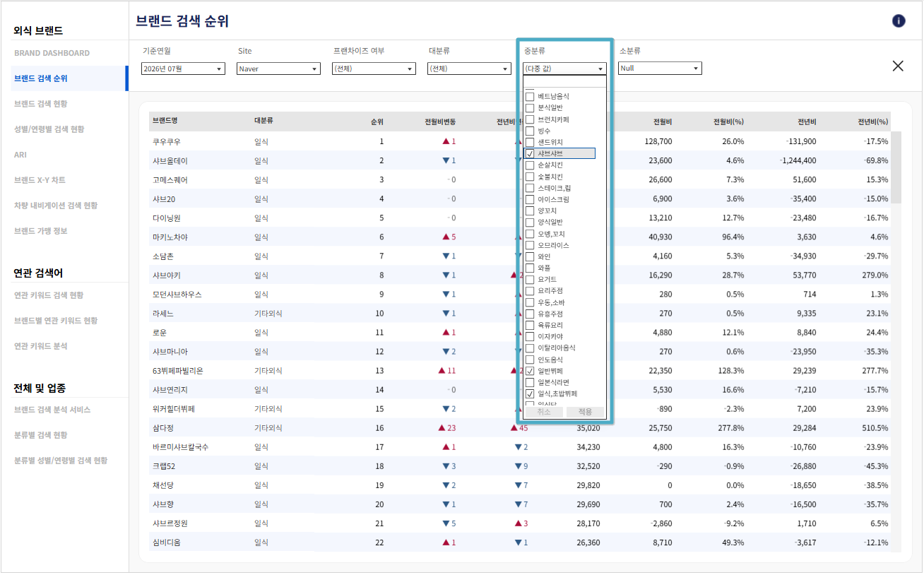Image resolution: width=924 pixels, height=575 pixels.
Task: Click the 브랜드명 column header
Action: click(x=165, y=121)
